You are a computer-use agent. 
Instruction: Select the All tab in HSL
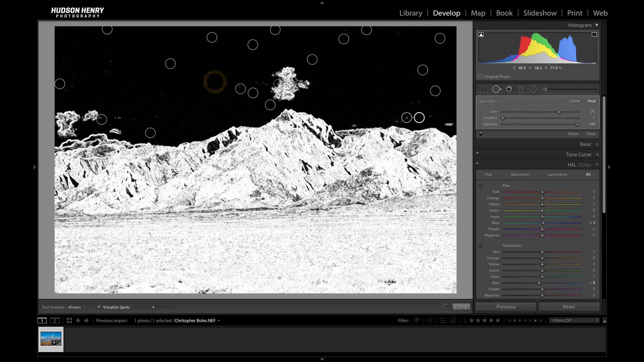tap(588, 175)
